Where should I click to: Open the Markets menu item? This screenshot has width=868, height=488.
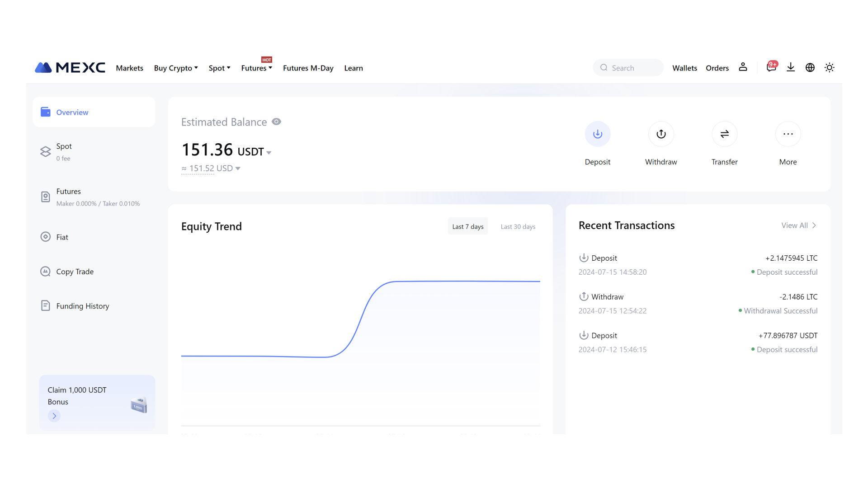pyautogui.click(x=129, y=68)
